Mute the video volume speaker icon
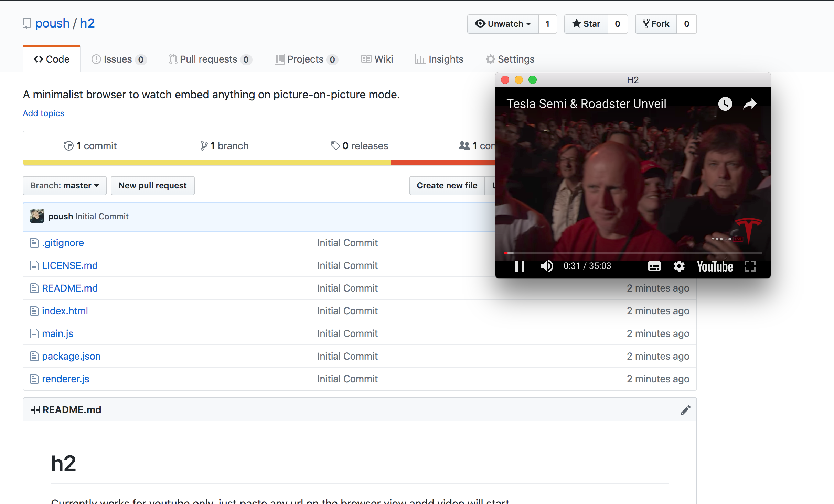 click(x=547, y=266)
